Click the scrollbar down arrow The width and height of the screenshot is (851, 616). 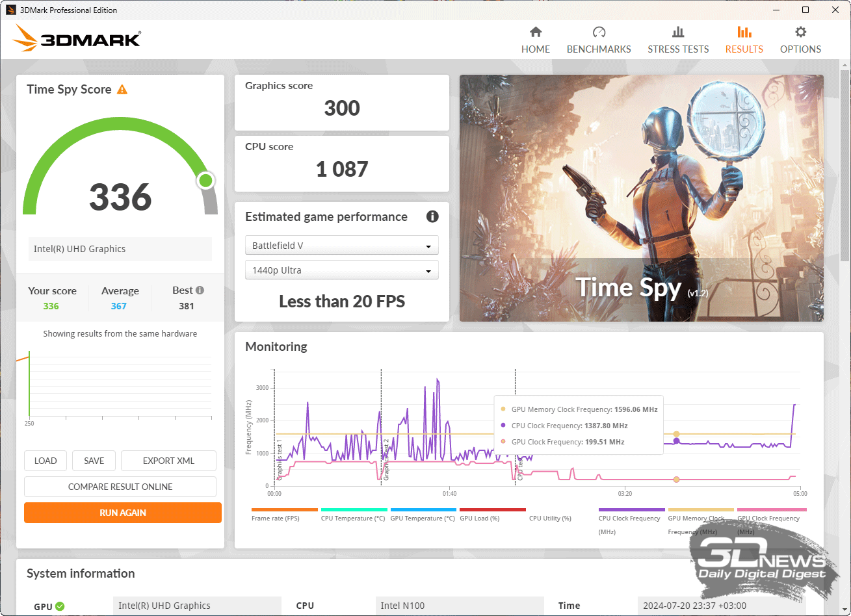pos(844,608)
